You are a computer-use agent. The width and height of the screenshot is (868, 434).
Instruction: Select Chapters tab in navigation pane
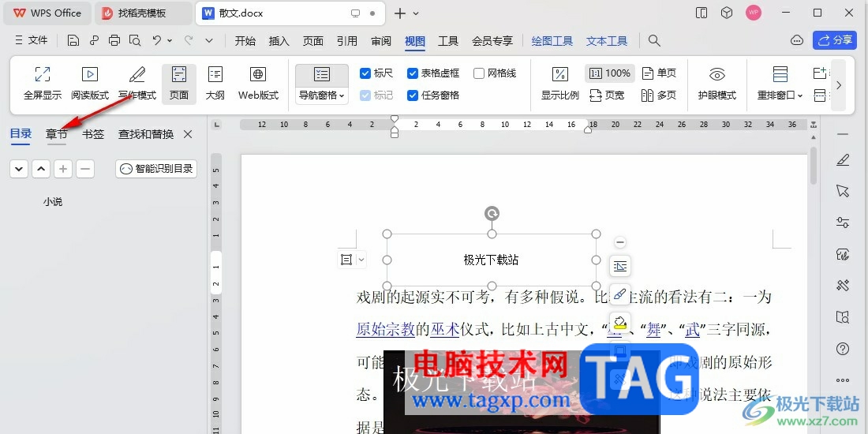pyautogui.click(x=57, y=133)
